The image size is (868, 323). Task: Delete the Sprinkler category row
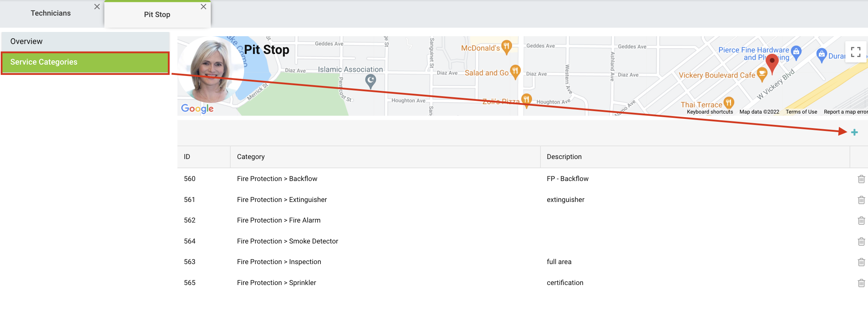point(861,283)
